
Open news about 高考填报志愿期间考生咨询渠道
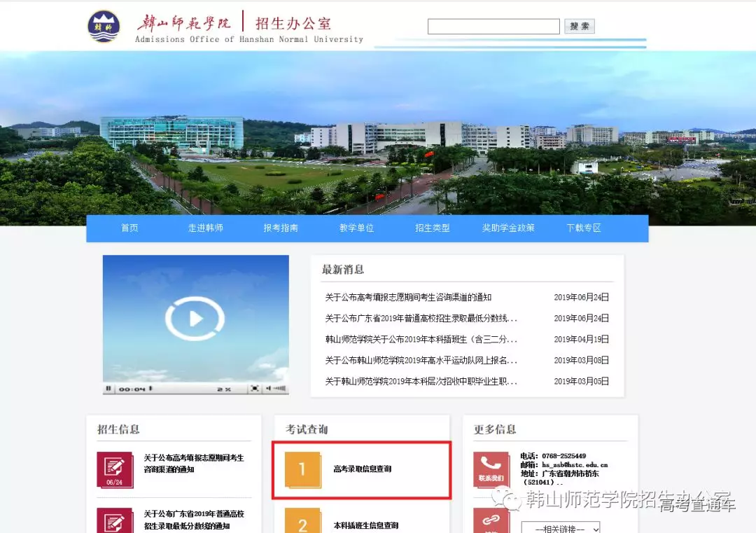point(408,298)
